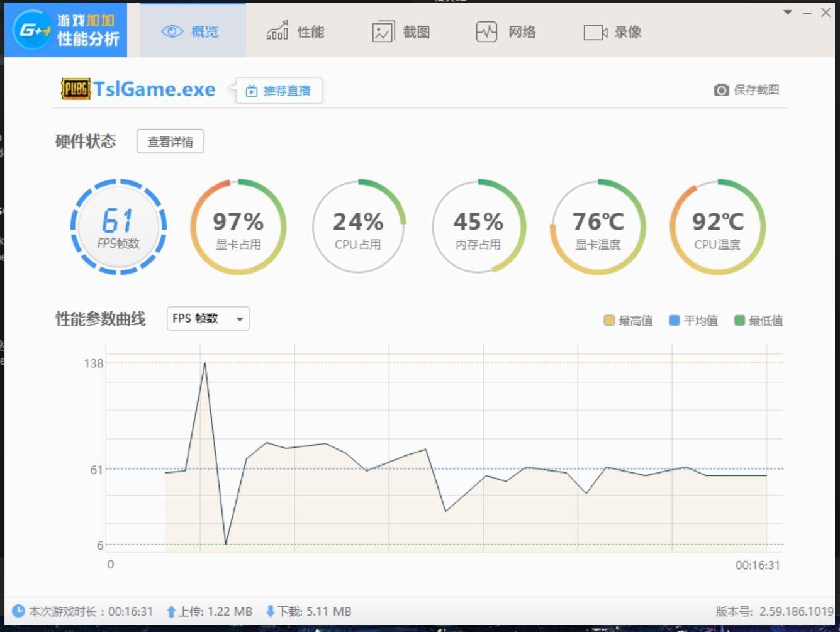Minimize the performance analysis window
Screen dimensions: 840x632
tap(807, 13)
